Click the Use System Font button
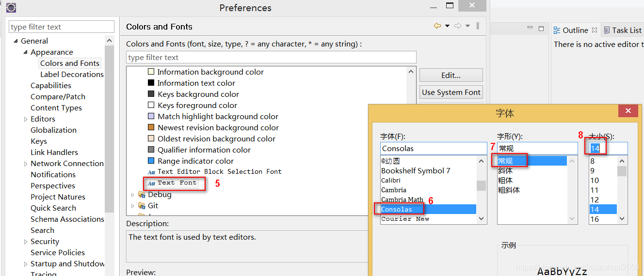This screenshot has width=644, height=276. [451, 92]
